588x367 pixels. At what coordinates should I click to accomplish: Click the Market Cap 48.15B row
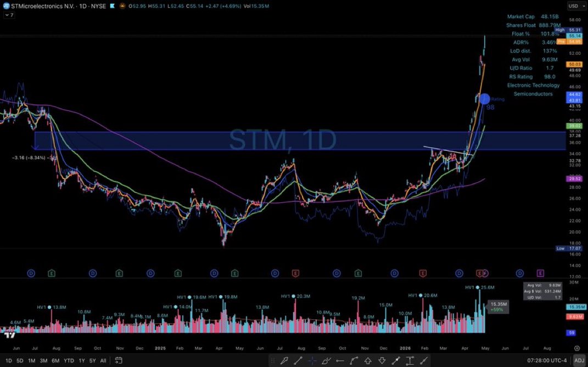click(533, 16)
